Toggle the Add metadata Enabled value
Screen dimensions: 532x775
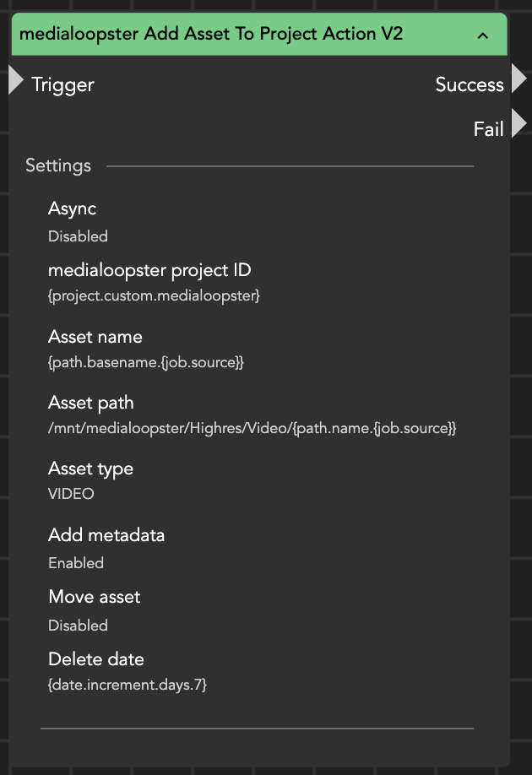pyautogui.click(x=76, y=563)
